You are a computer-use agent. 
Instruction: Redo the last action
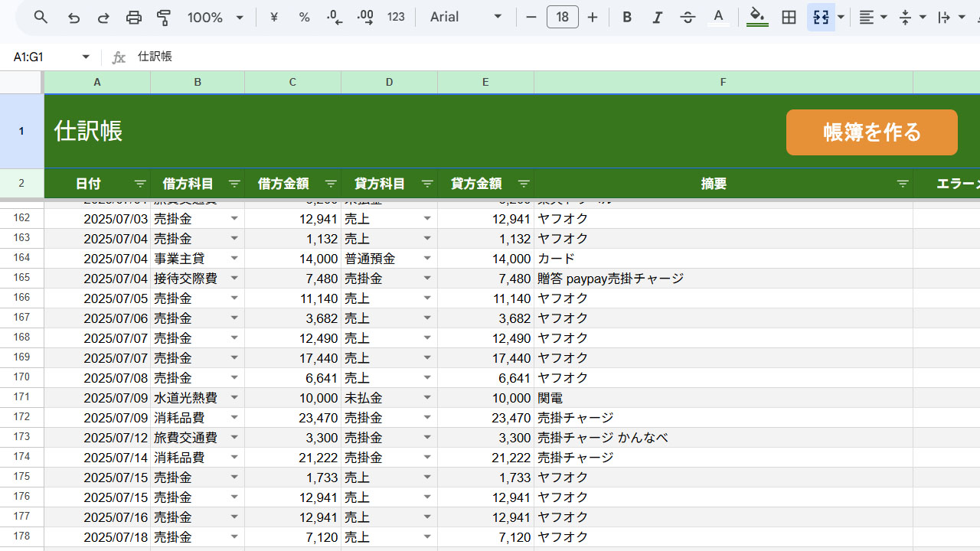tap(103, 17)
